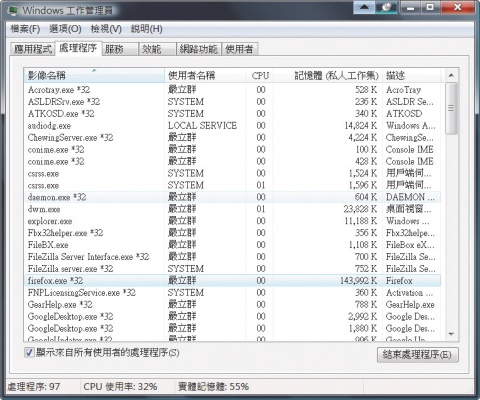Select the FileZilla server.exe *32 process
Viewport: 480px width, 400px height.
233,269
